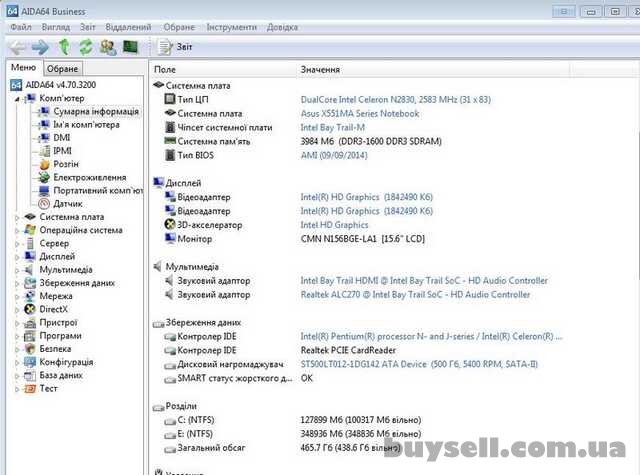640x475 pixels.
Task: Go back with the left arrow
Action: pos(18,47)
